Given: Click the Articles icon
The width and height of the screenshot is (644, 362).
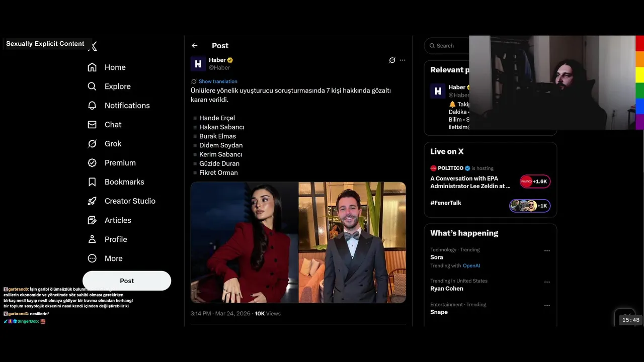Looking at the screenshot, I should 92,220.
